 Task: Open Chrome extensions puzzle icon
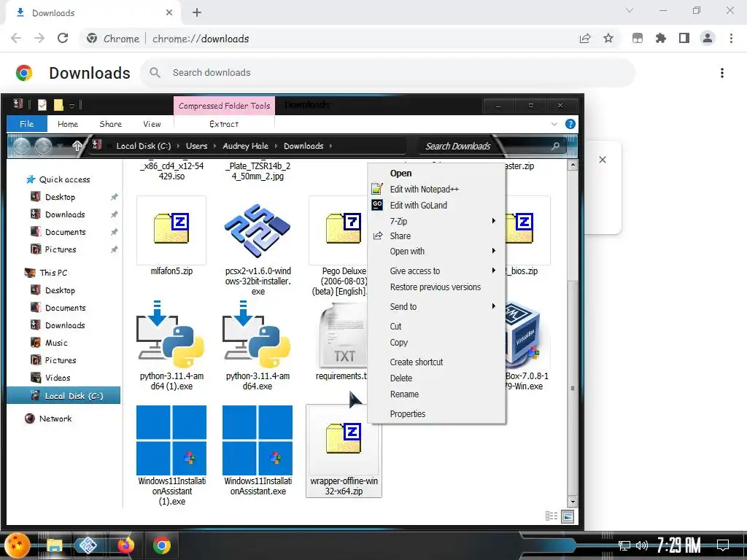(x=661, y=39)
